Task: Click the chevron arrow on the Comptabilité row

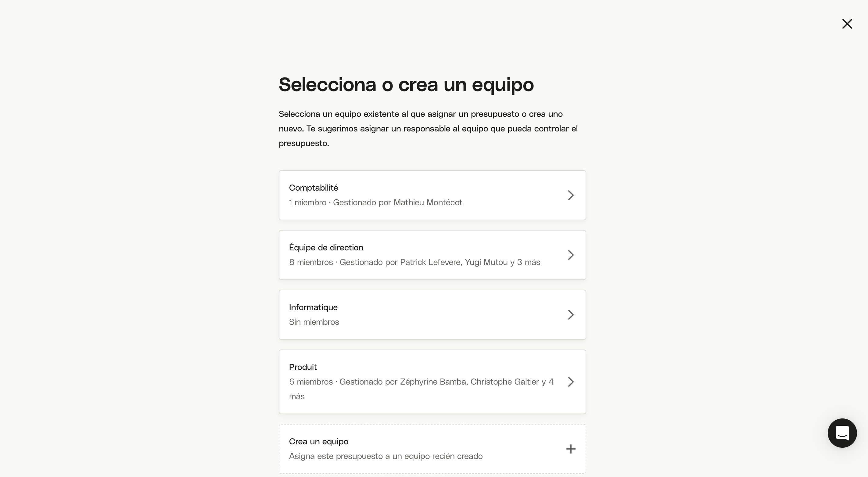Action: [x=570, y=195]
